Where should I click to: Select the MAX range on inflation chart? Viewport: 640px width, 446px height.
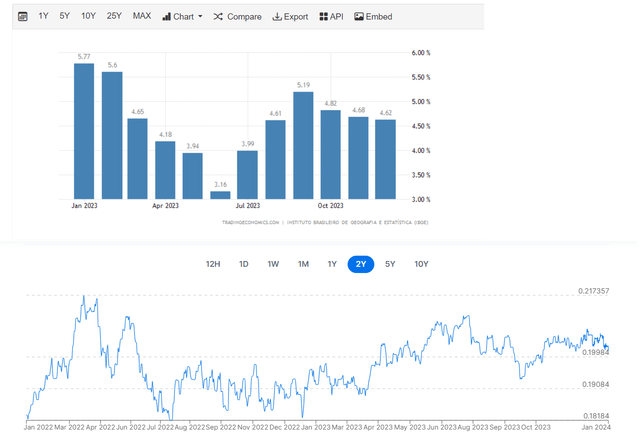pos(142,16)
